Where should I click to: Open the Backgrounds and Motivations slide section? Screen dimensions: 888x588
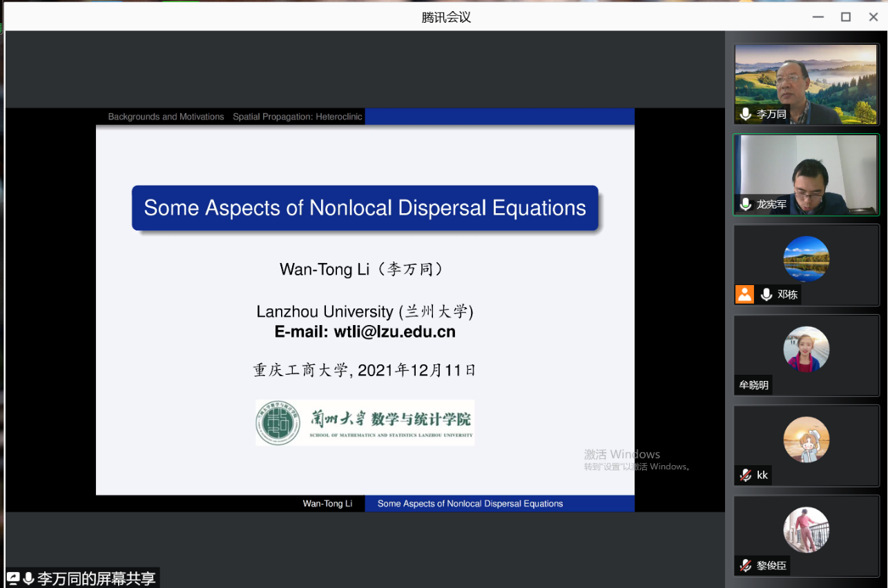coord(166,117)
